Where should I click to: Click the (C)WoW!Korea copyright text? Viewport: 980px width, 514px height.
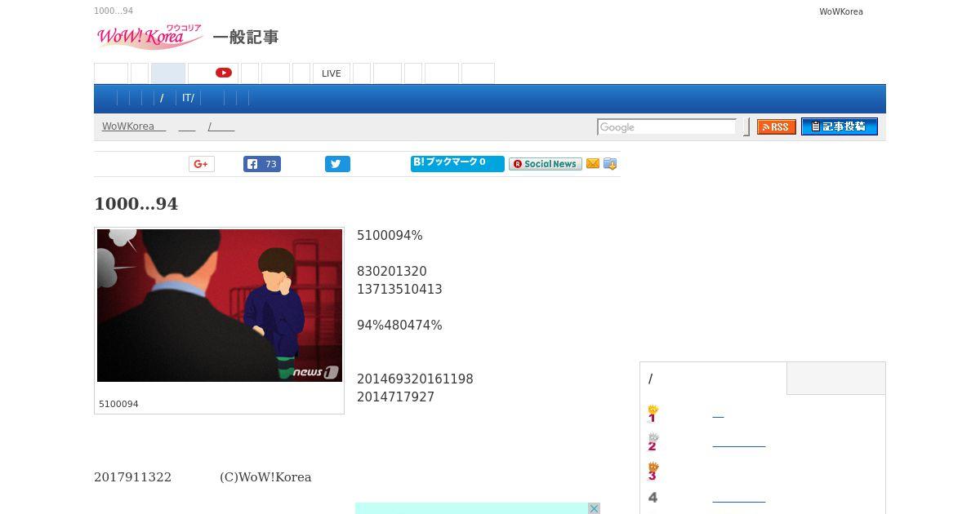coord(265,477)
